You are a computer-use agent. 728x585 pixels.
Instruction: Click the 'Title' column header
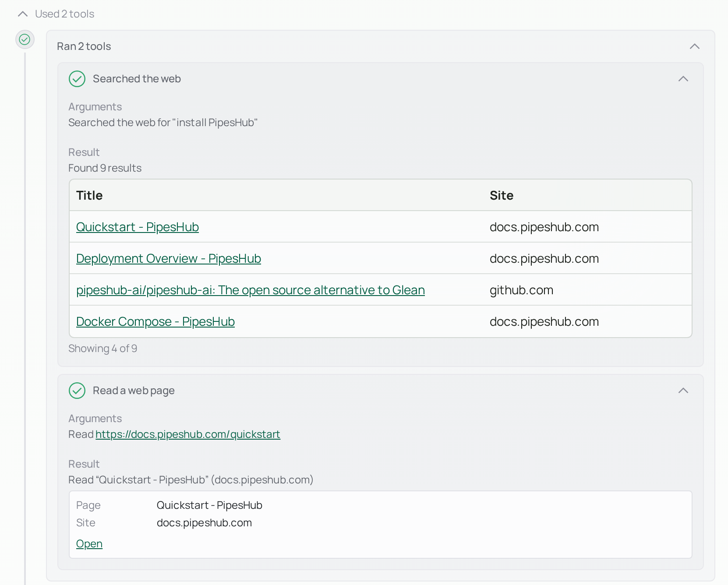coord(89,195)
